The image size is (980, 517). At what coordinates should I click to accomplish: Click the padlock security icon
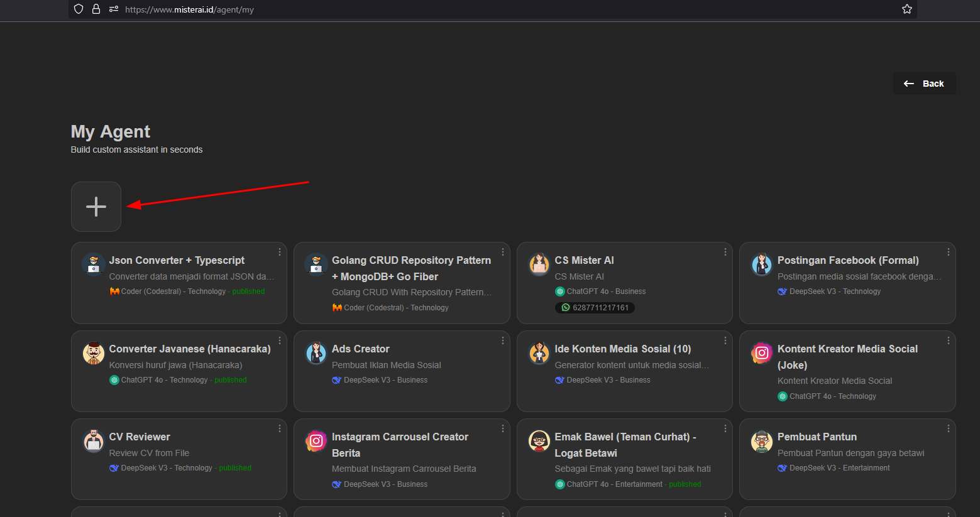96,9
